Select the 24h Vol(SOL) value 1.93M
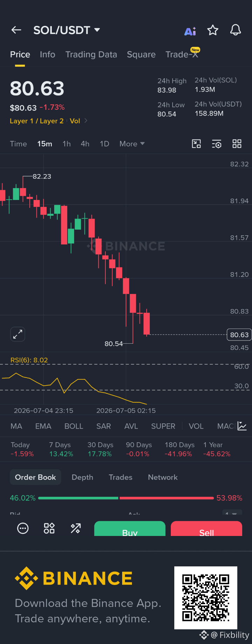 click(205, 90)
